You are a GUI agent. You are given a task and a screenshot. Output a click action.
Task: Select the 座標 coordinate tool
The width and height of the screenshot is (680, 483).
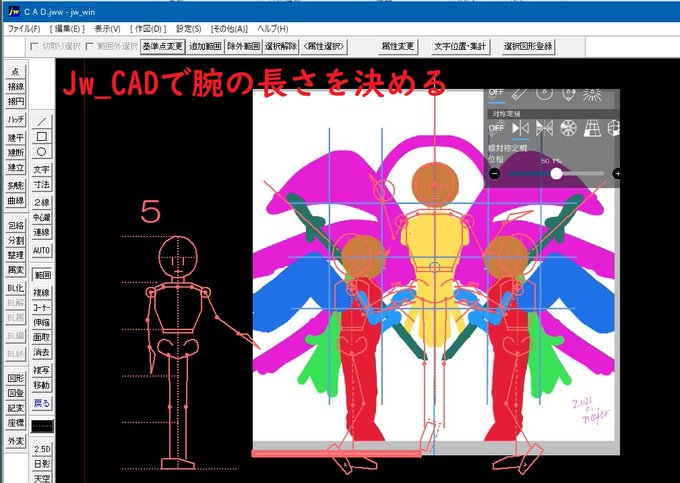[x=16, y=423]
